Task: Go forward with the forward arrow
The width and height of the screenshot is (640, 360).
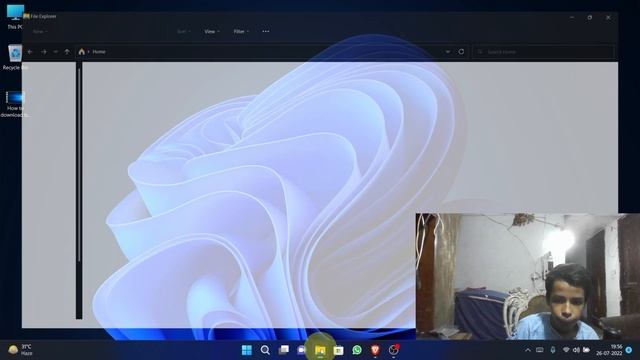Action: (x=44, y=52)
